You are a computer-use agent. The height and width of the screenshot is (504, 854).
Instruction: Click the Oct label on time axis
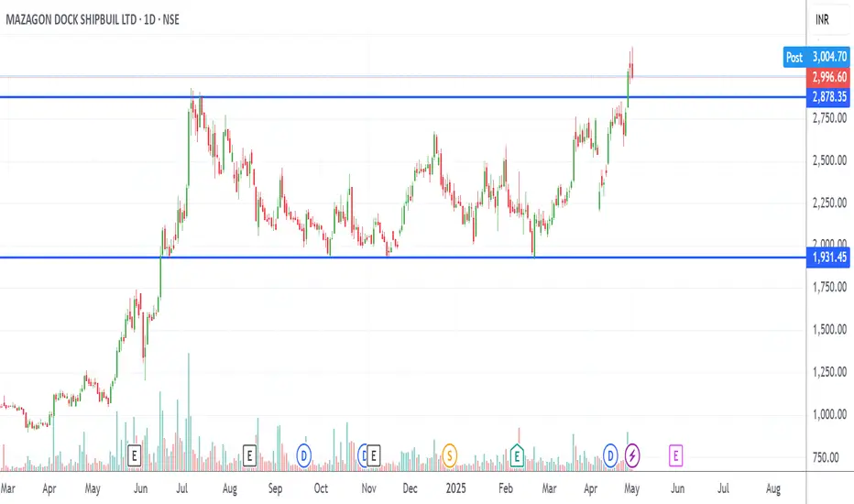(x=321, y=488)
